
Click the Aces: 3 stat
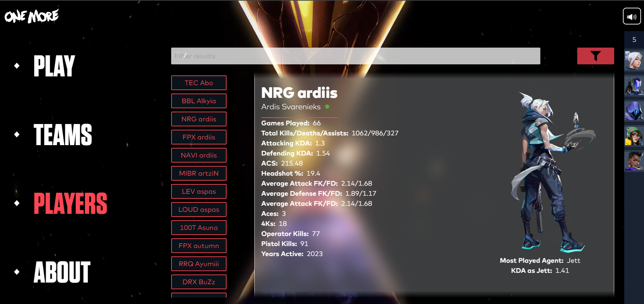tap(274, 214)
